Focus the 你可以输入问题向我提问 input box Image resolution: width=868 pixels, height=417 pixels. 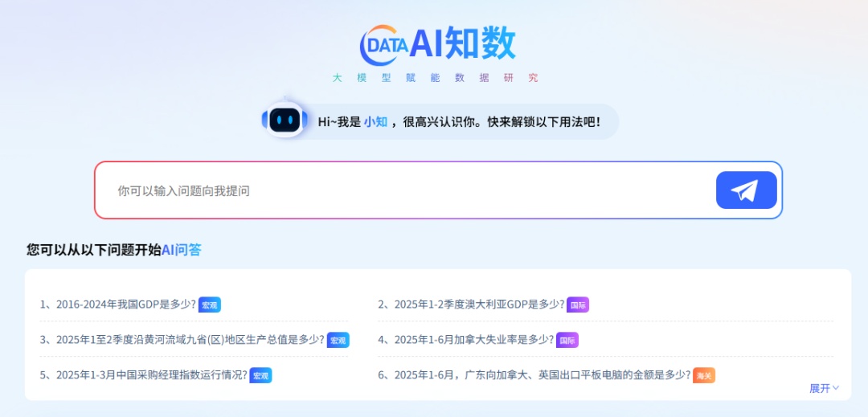(402, 190)
